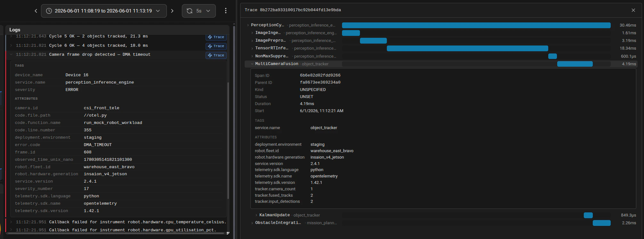The image size is (644, 239).
Task: Click the ImageInge... 1.61ms span bar
Action: (x=351, y=33)
